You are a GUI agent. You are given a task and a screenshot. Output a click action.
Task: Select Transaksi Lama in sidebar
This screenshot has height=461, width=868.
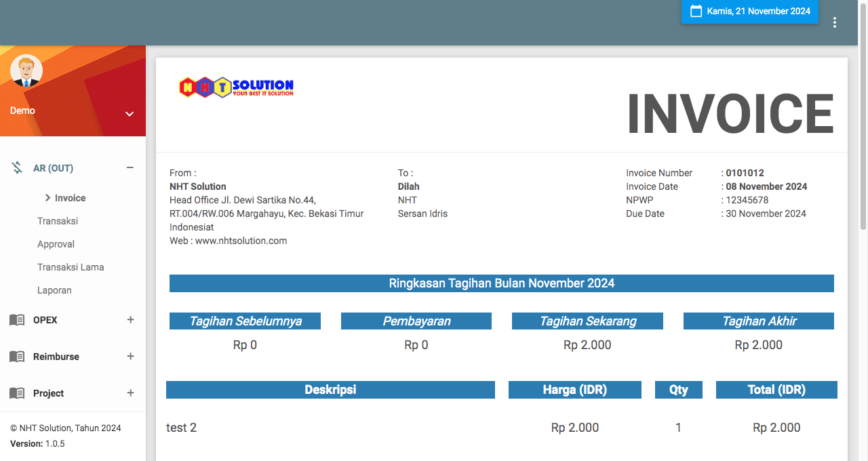click(x=71, y=267)
